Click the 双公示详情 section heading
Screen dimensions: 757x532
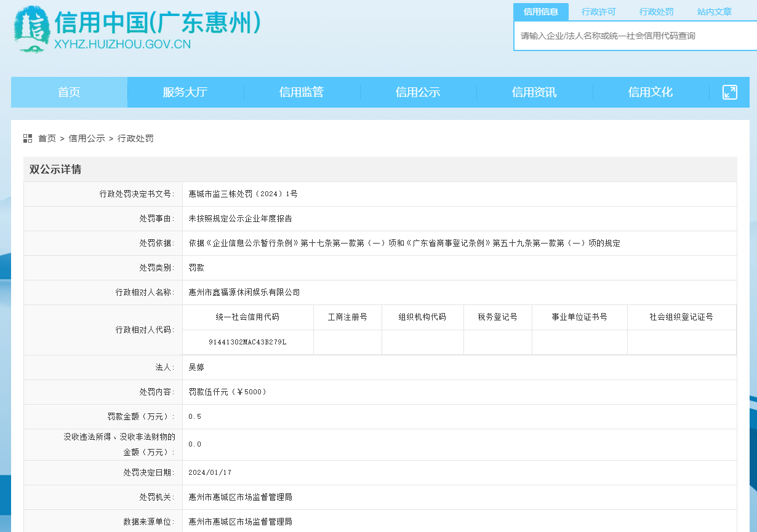(55, 170)
